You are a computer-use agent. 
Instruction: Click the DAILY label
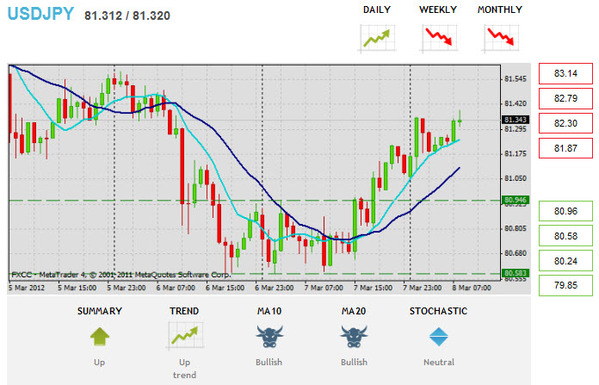click(x=377, y=10)
